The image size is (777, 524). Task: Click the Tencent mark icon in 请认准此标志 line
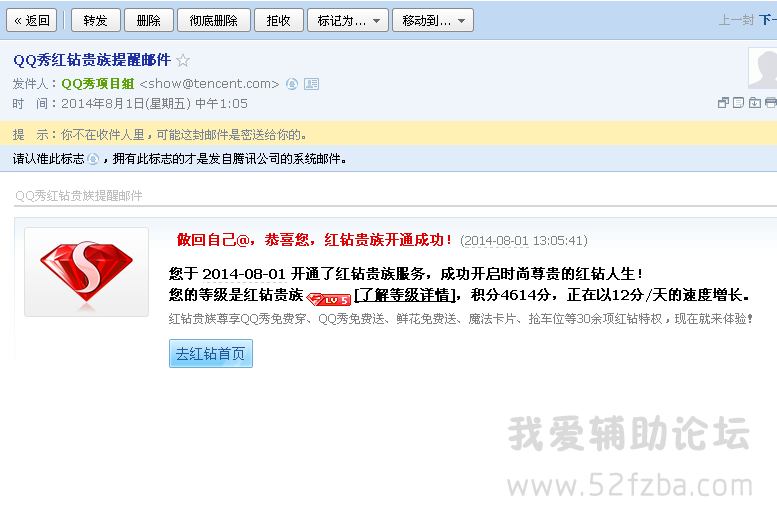click(93, 159)
